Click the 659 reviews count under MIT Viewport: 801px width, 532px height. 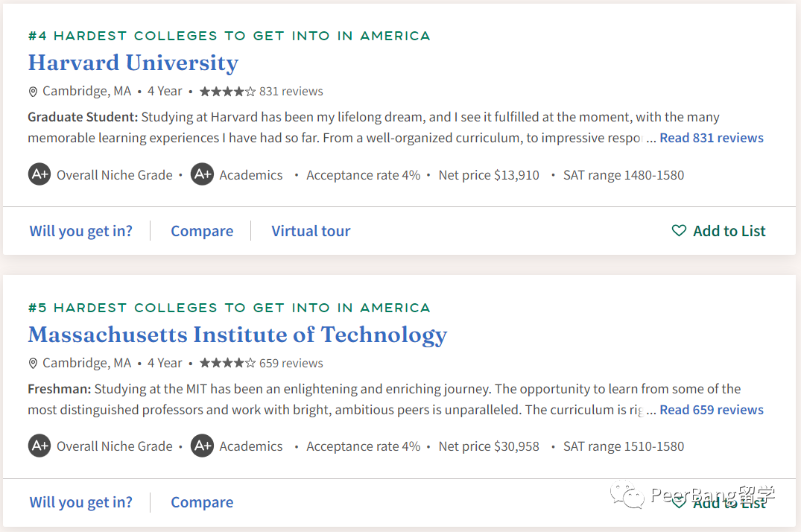(291, 364)
